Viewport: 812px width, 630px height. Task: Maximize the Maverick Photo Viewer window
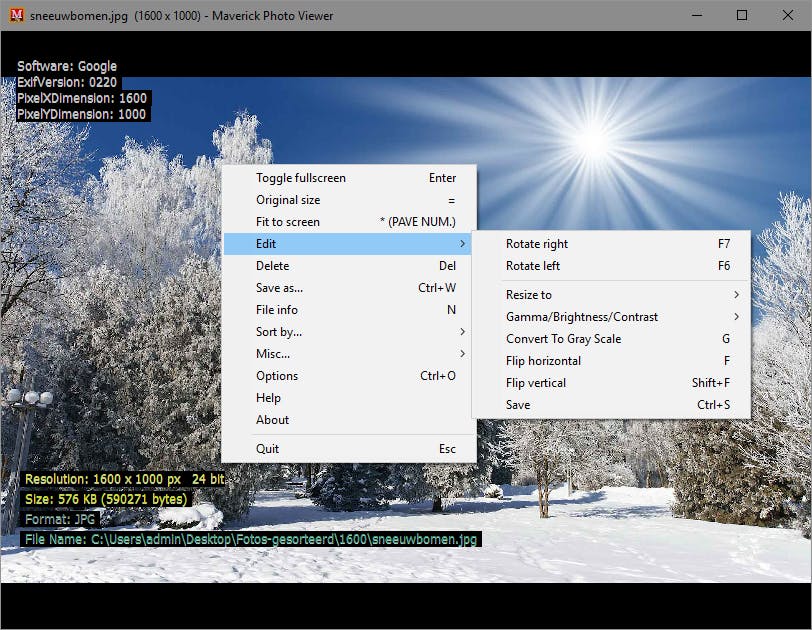[742, 16]
